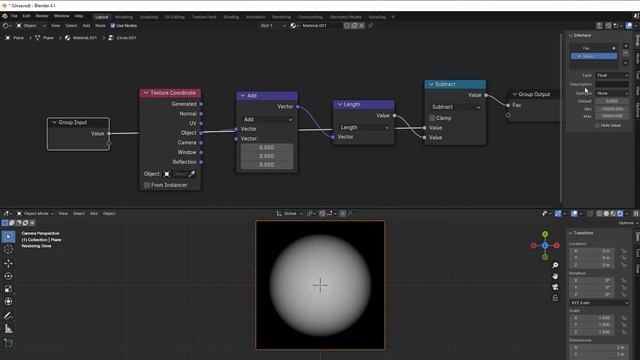The width and height of the screenshot is (640, 360).
Task: Open XYZ Euler rotation mode dropdown
Action: coord(599,303)
